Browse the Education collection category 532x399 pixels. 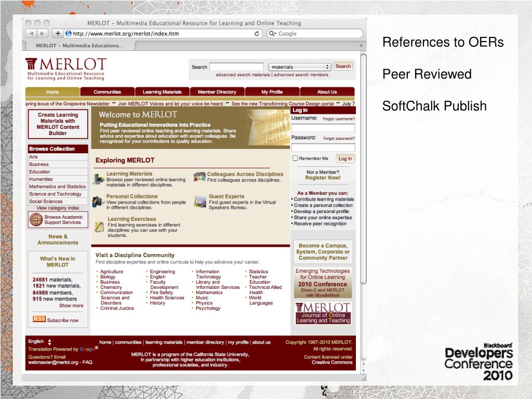[x=39, y=172]
